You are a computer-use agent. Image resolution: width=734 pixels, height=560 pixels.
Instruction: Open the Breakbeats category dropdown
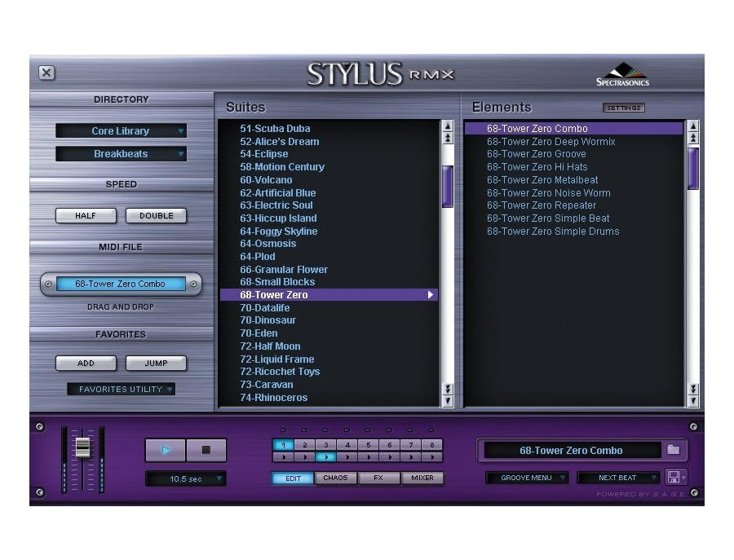pyautogui.click(x=121, y=154)
